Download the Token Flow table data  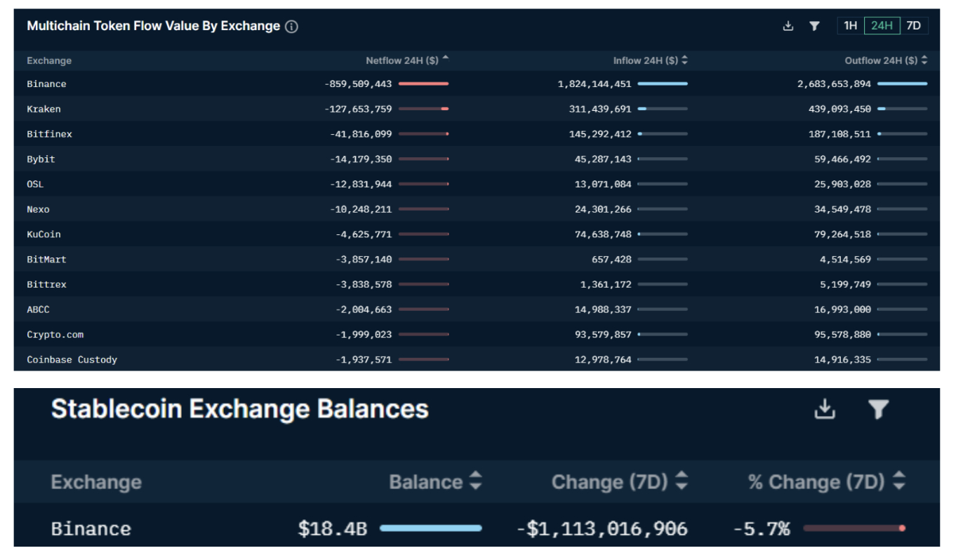click(788, 26)
